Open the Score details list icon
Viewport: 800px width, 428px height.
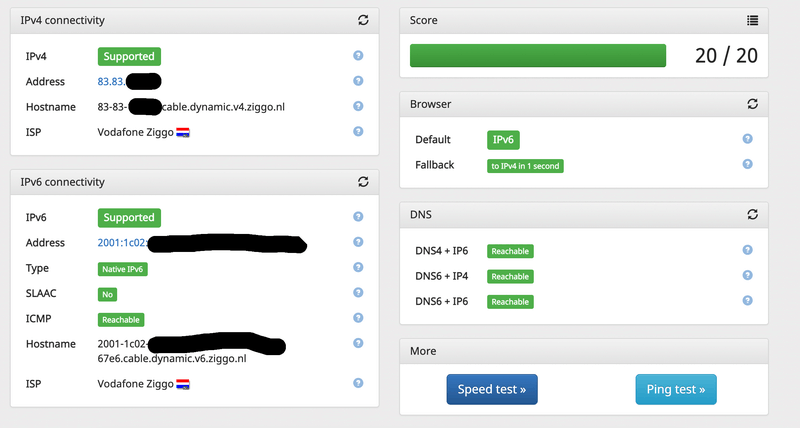tap(753, 20)
